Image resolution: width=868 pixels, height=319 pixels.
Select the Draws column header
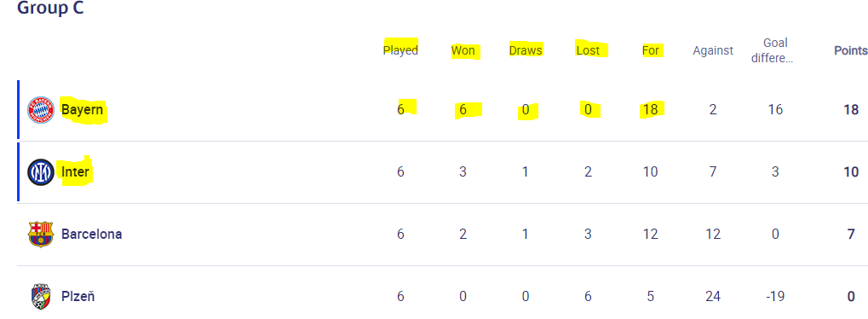point(526,50)
